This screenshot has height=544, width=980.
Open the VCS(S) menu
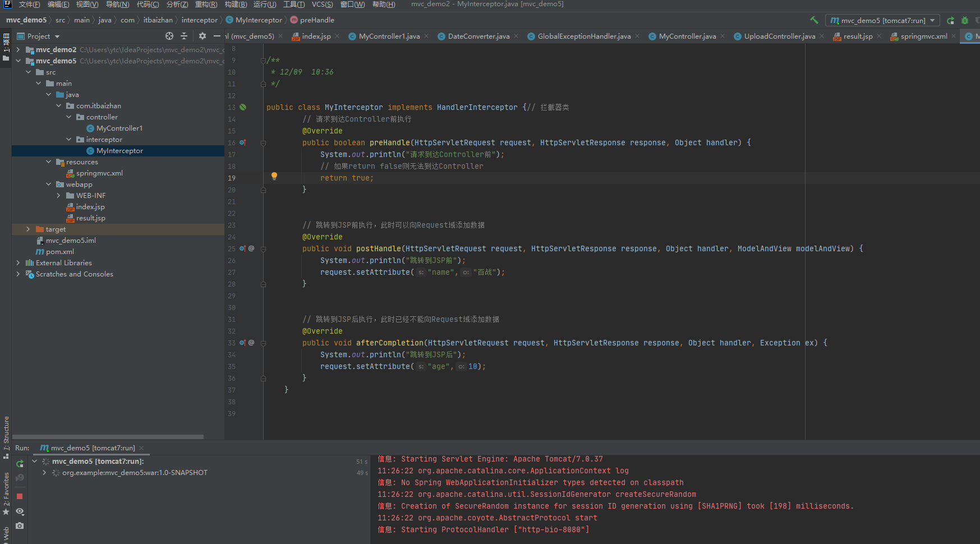click(323, 4)
